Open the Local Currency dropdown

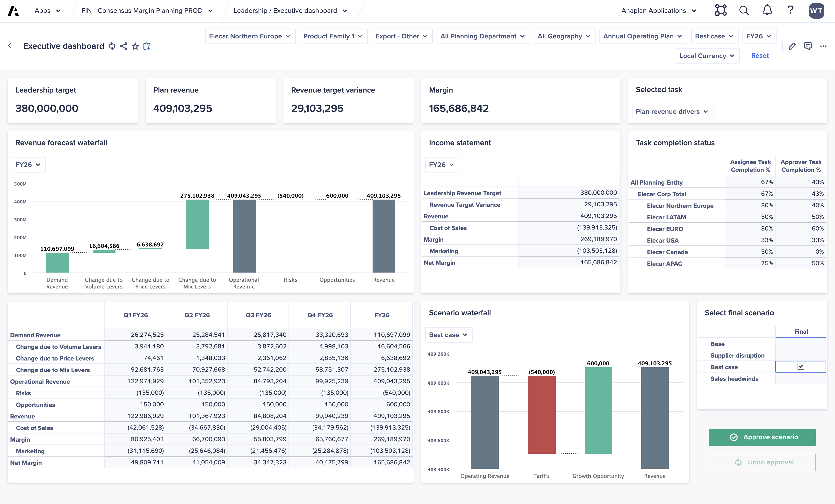(x=707, y=56)
